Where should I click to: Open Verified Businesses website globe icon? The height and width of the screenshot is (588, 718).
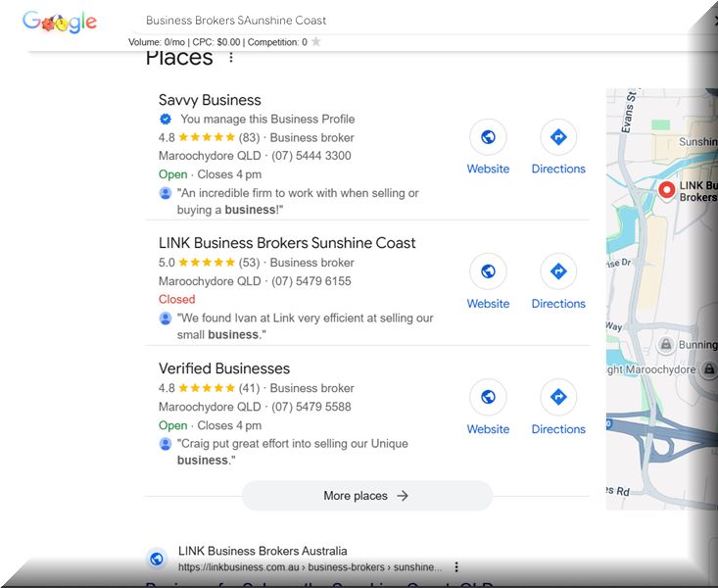pyautogui.click(x=488, y=397)
